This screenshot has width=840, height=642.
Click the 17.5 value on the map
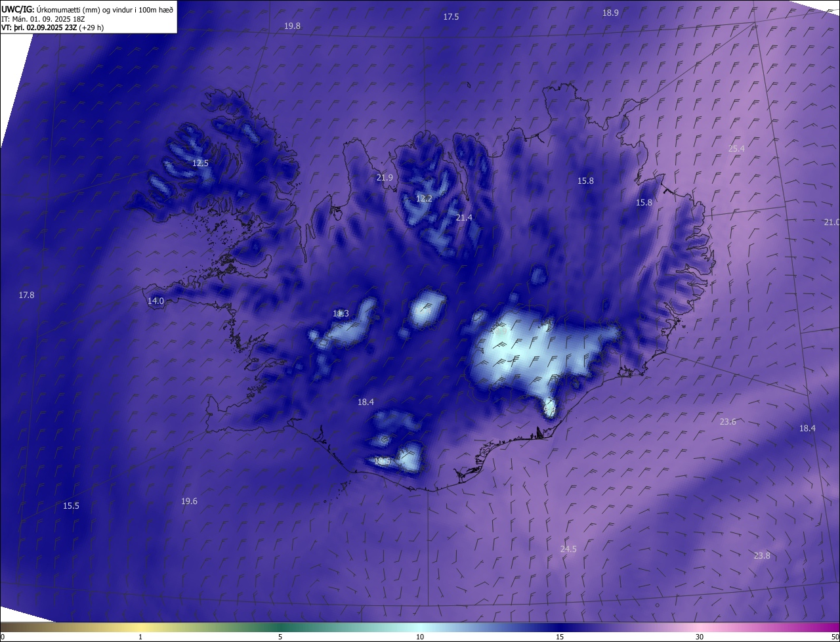pyautogui.click(x=451, y=17)
